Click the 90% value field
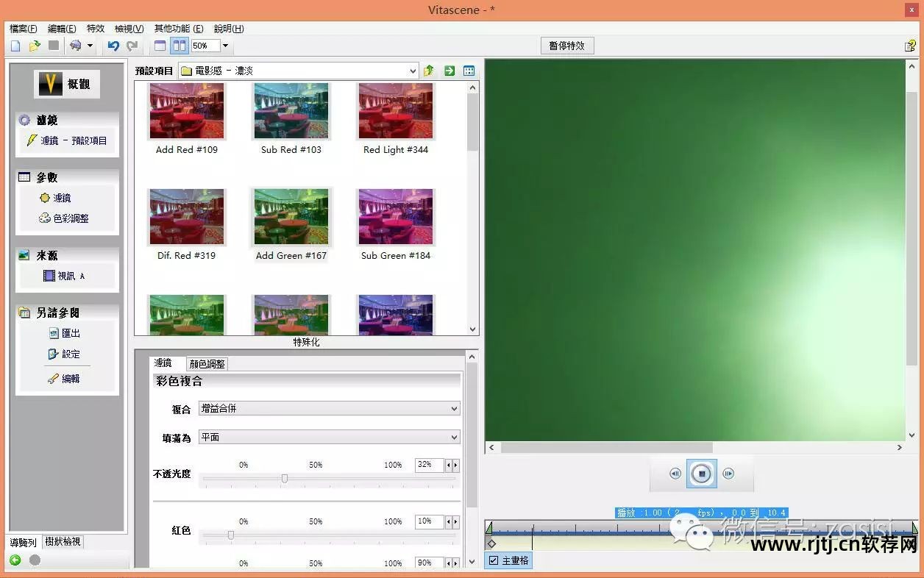 pyautogui.click(x=429, y=563)
